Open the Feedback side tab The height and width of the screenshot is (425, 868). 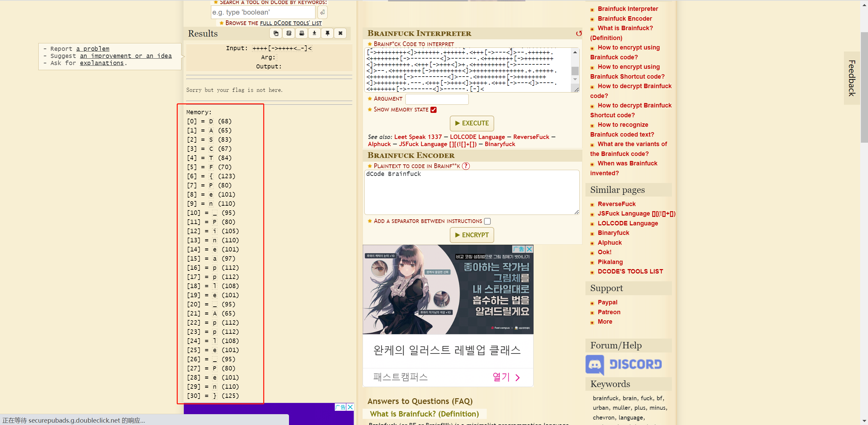tap(852, 78)
